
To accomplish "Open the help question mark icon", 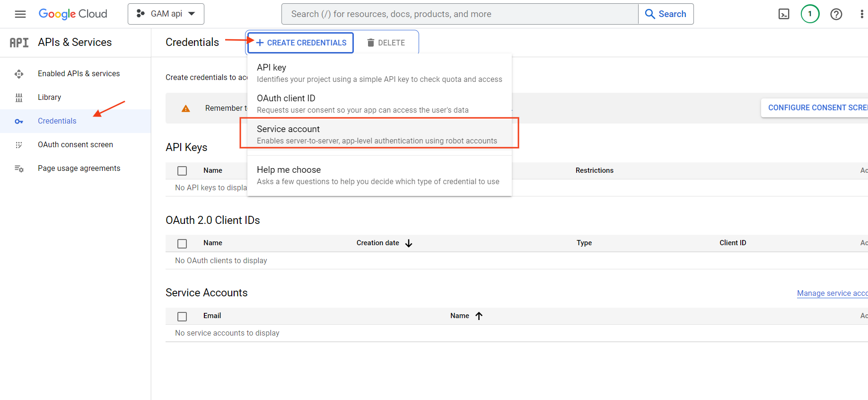I will click(836, 14).
